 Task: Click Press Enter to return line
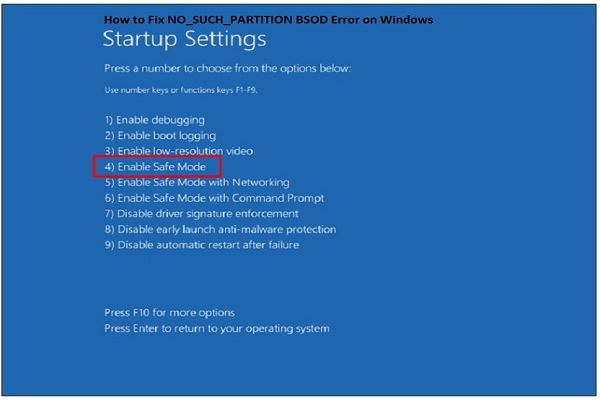[216, 329]
